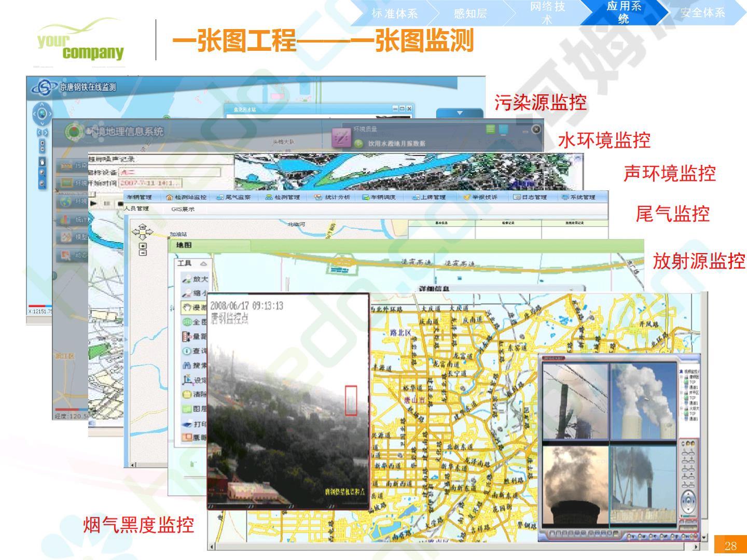Click the hand pan icon in 京唐钢铁 window
This screenshot has height=560, width=747.
42,161
